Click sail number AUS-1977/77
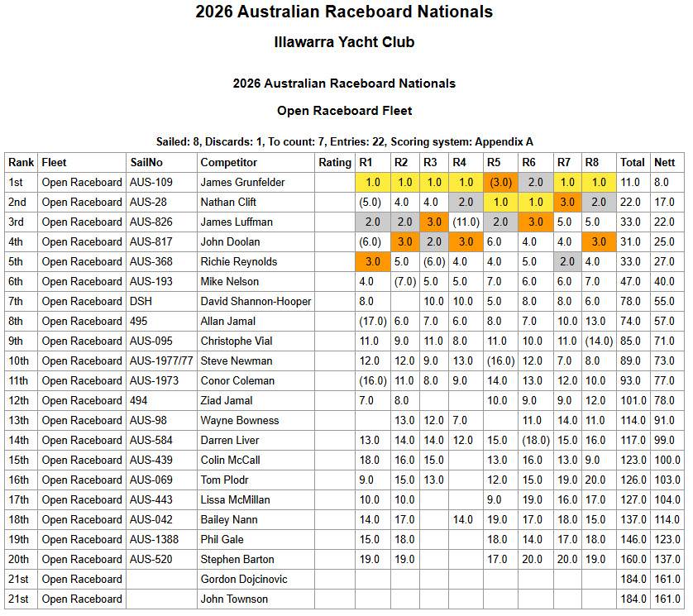 (x=161, y=361)
